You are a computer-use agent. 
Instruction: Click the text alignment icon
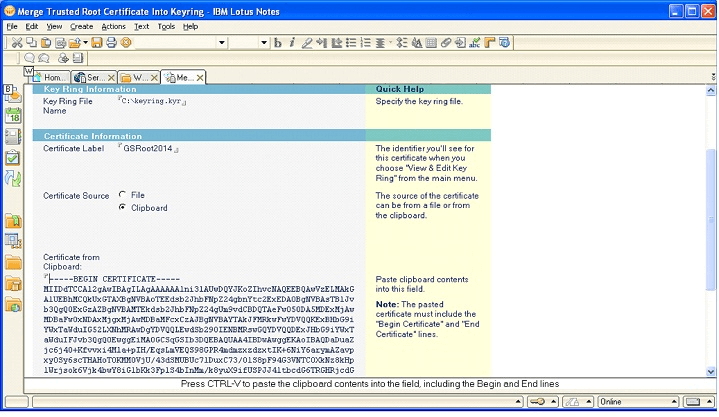tap(380, 43)
